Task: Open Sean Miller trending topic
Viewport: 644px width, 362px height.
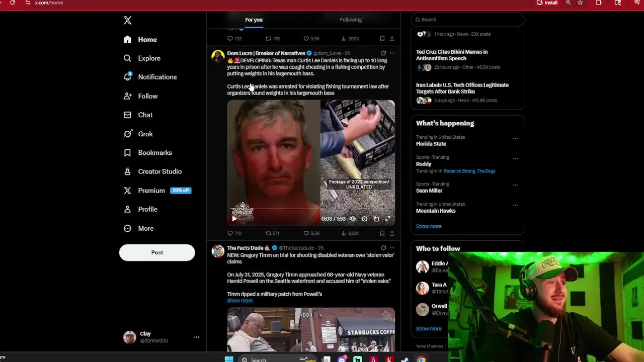Action: (x=429, y=191)
